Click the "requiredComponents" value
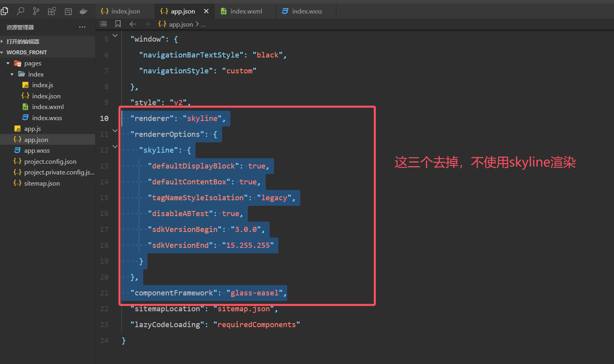This screenshot has height=364, width=614. tap(257, 325)
